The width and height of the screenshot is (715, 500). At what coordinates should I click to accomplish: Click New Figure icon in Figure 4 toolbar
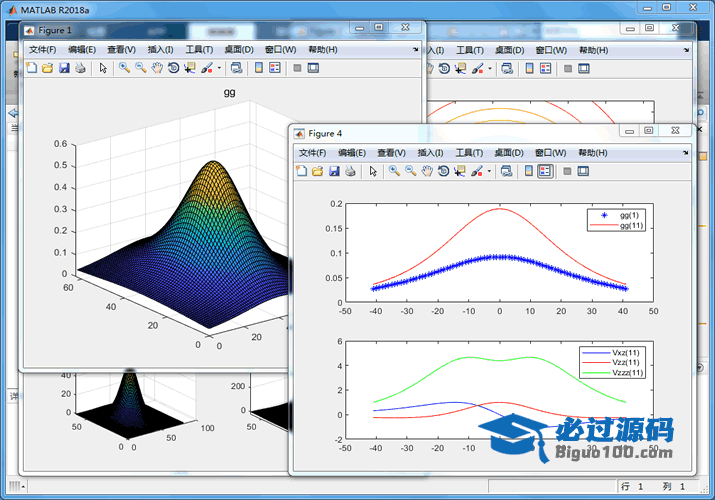pyautogui.click(x=301, y=171)
